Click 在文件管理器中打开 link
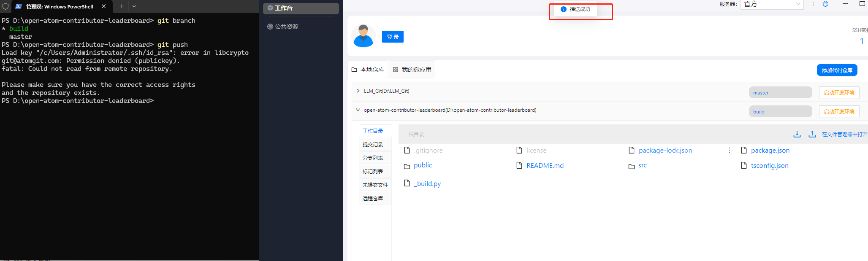The height and width of the screenshot is (261, 868). (844, 134)
